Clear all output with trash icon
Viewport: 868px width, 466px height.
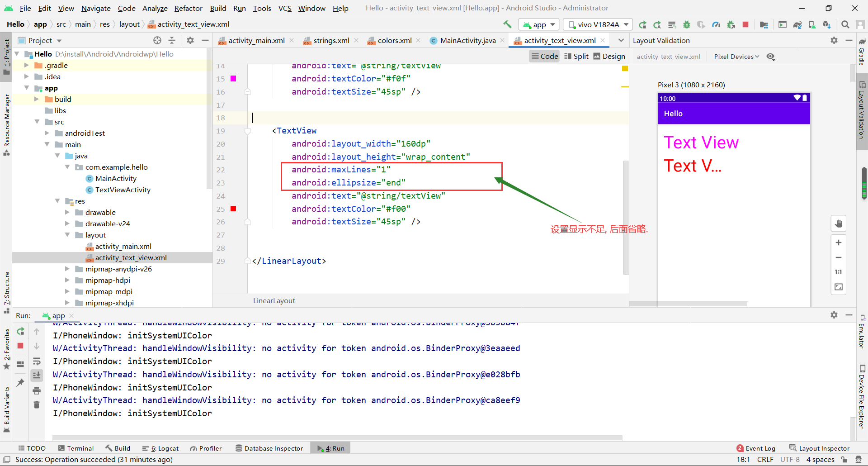coord(37,404)
